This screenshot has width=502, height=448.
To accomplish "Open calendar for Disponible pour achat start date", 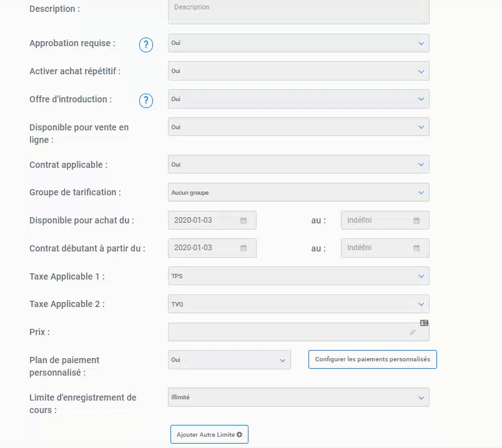I will coord(244,220).
